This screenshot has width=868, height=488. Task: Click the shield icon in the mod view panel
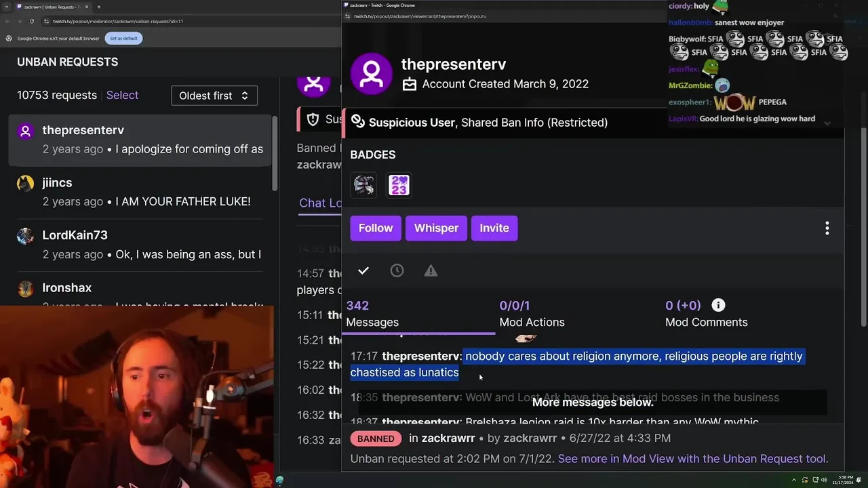pos(313,120)
